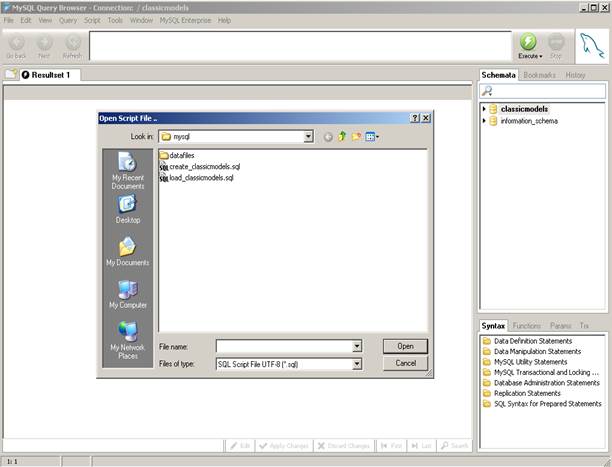
Task: Open the File name dropdown arrow
Action: [x=357, y=346]
